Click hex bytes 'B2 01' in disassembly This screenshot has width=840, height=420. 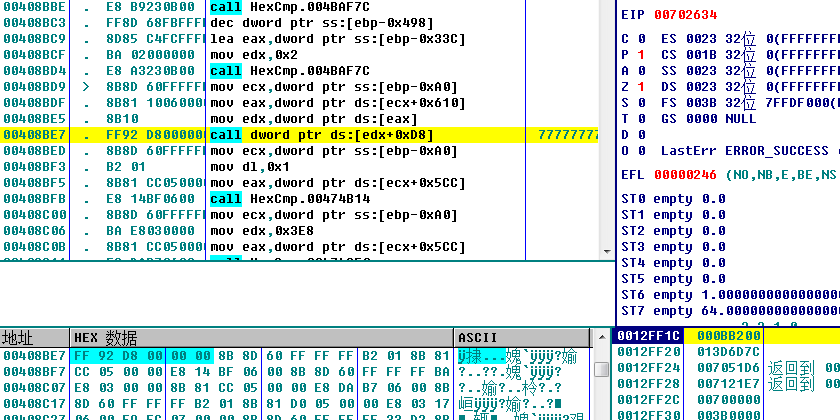(x=126, y=167)
